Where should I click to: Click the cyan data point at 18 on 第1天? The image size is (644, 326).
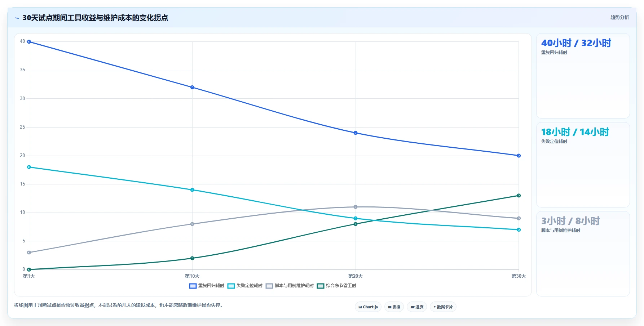(x=29, y=167)
